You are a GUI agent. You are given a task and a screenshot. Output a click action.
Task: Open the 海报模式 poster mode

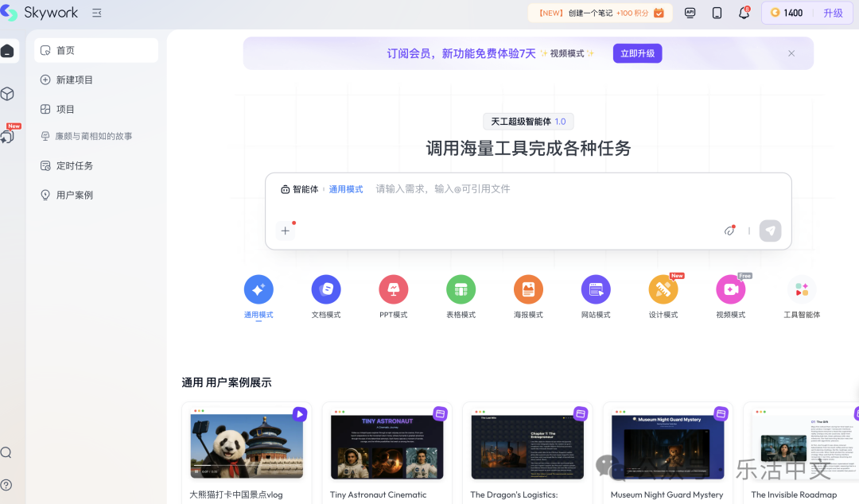[x=528, y=289]
